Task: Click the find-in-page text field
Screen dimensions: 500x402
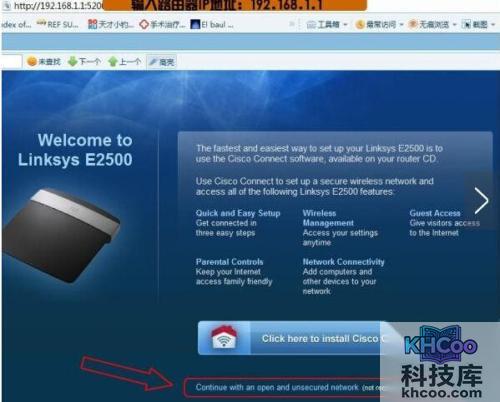Action: click(12, 62)
